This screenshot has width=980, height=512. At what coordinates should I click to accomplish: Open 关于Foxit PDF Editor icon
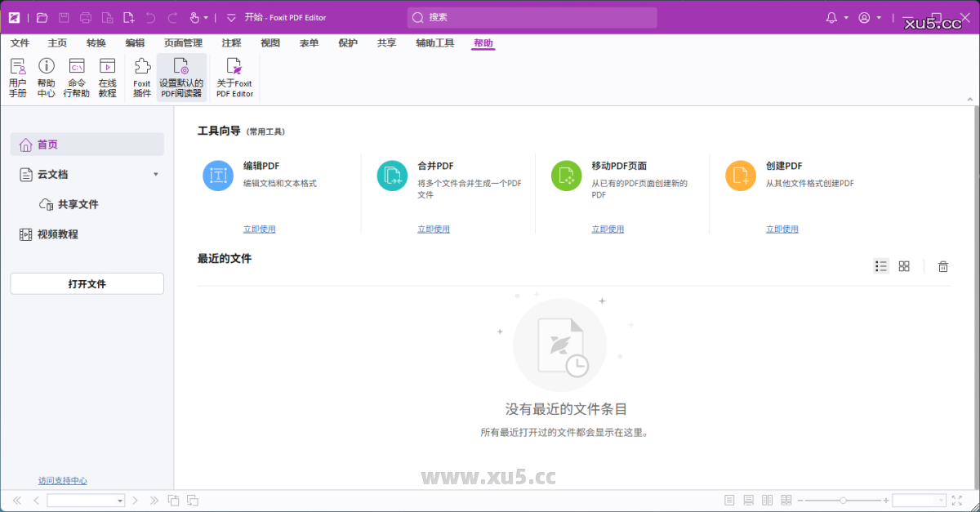234,76
